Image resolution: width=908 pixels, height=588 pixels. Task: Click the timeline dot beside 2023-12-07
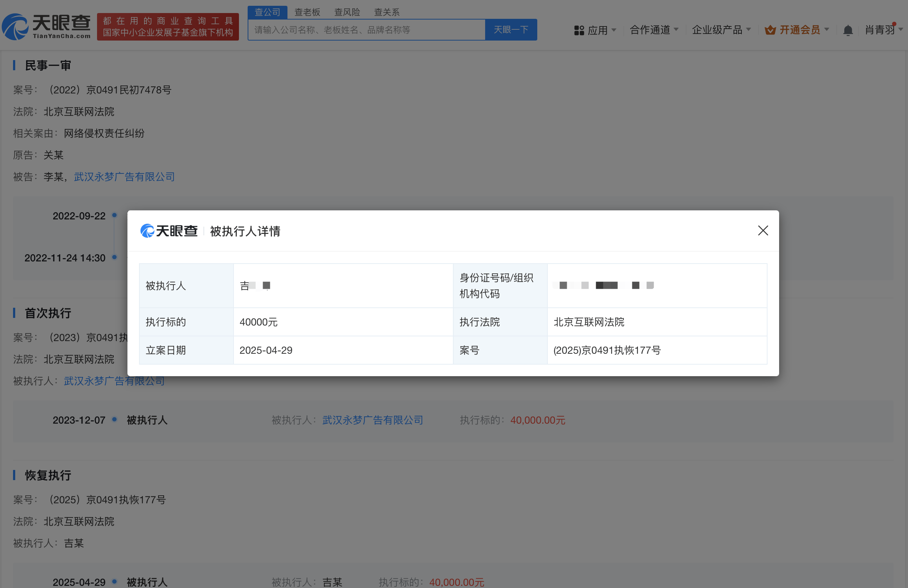tap(114, 420)
